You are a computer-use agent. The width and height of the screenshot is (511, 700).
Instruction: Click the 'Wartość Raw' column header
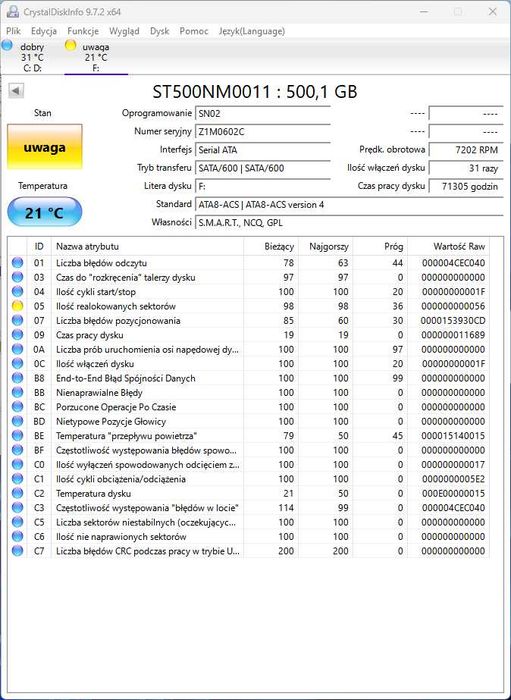[449, 246]
